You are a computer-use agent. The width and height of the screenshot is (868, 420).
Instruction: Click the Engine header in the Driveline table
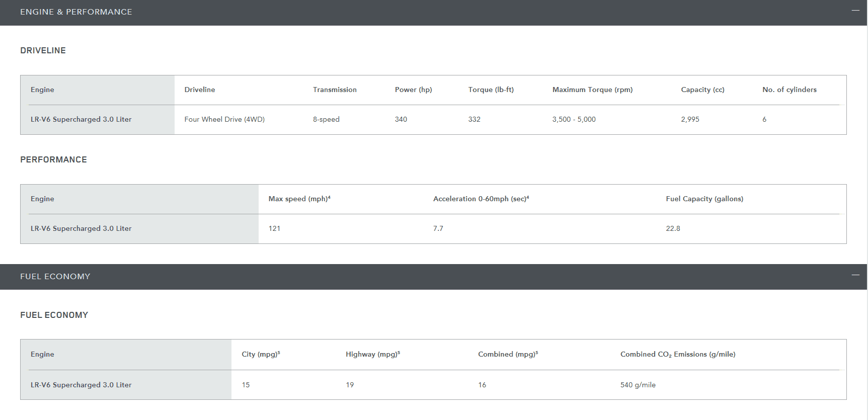click(x=42, y=90)
